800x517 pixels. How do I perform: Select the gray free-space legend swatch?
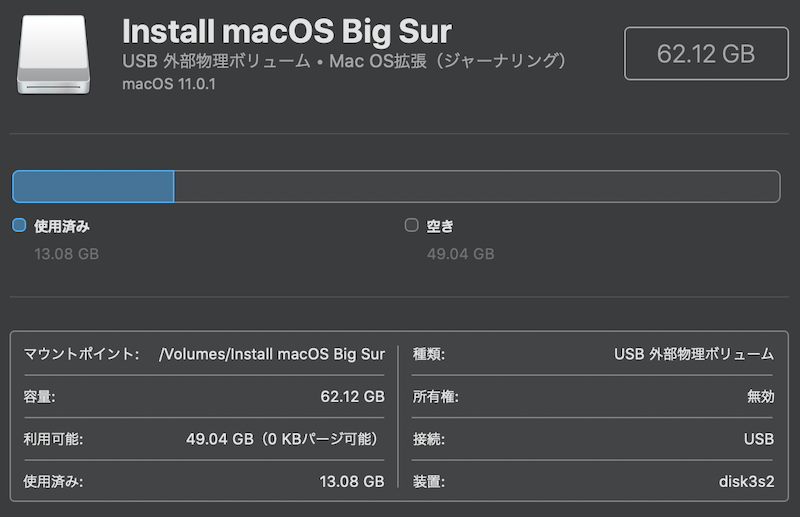pos(412,225)
